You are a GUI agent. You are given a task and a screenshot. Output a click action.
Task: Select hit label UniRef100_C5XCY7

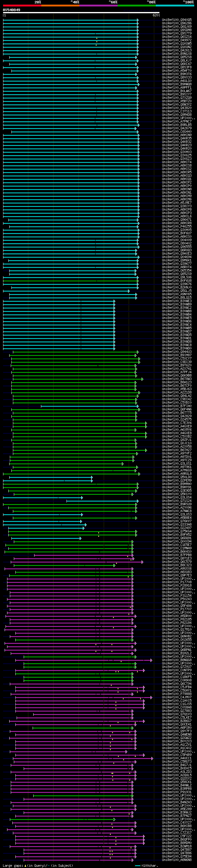pos(177,358)
